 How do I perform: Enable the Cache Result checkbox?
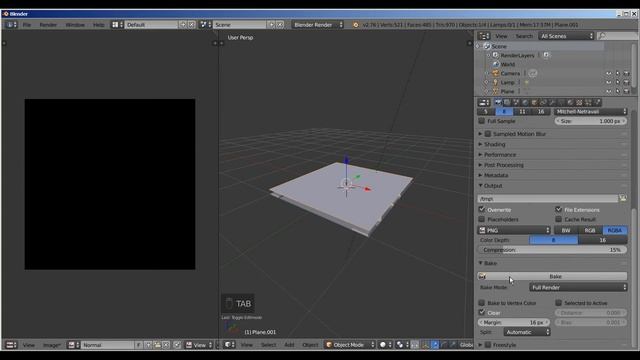pos(558,219)
